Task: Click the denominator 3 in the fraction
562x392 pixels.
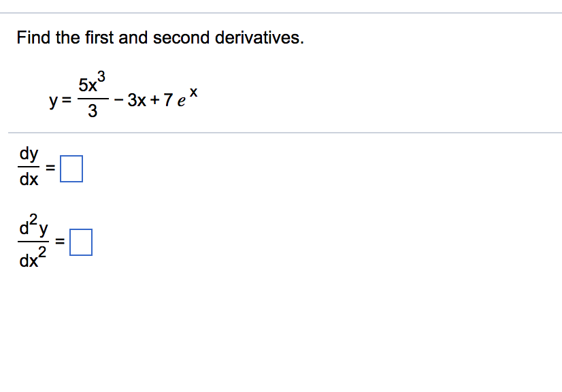Action: click(93, 111)
